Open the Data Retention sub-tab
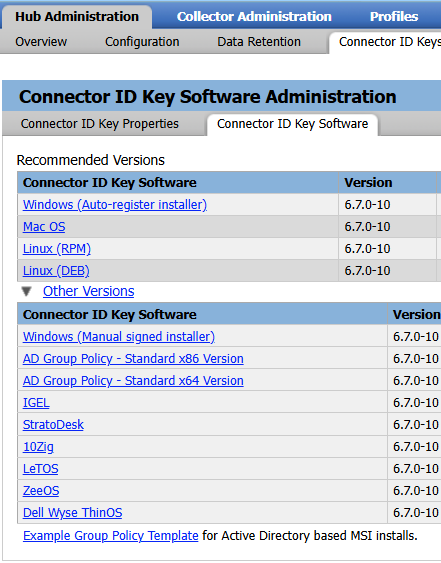Viewport: 441px width, 563px height. click(259, 42)
